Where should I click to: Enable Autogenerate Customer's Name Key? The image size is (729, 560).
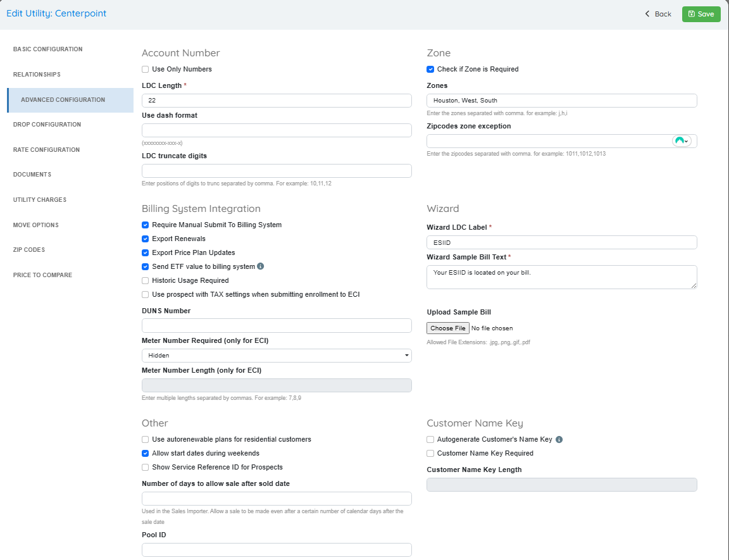(x=430, y=440)
